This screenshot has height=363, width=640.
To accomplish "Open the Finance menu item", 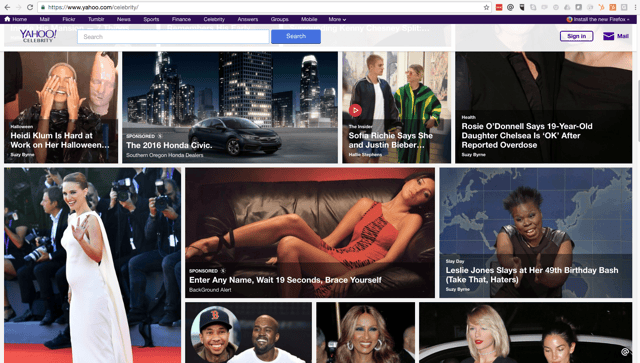I will tap(181, 19).
